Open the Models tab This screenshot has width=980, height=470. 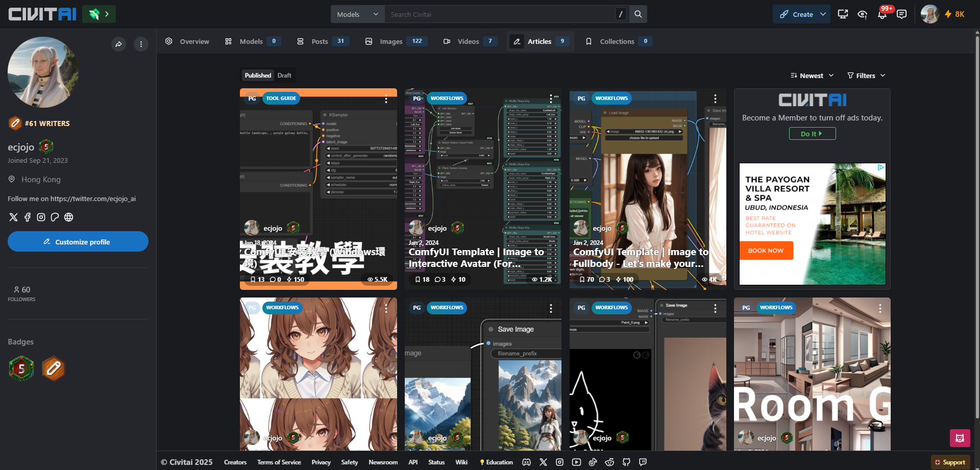[253, 41]
